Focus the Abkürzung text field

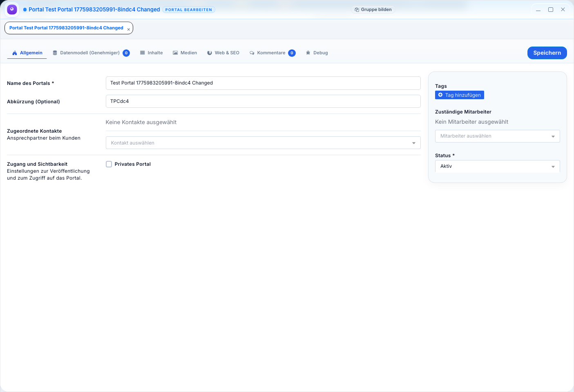(x=263, y=101)
